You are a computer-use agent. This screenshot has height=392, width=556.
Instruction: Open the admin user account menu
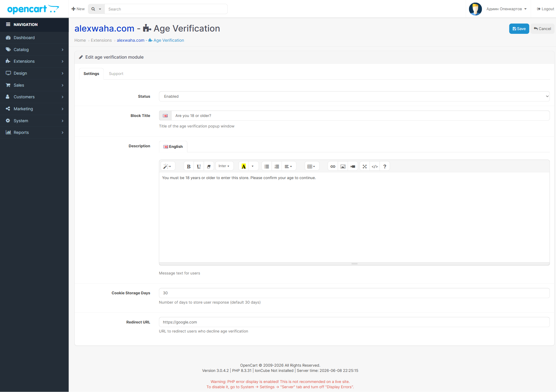506,9
